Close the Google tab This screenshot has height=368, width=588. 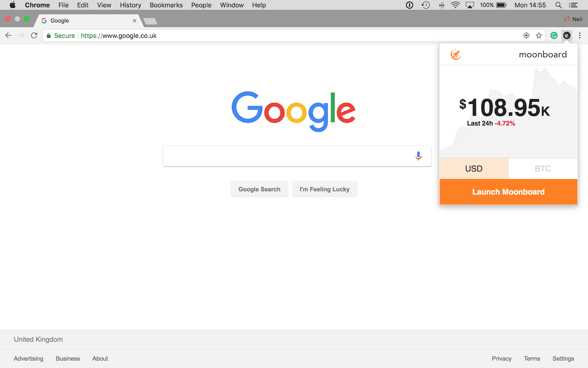point(135,21)
